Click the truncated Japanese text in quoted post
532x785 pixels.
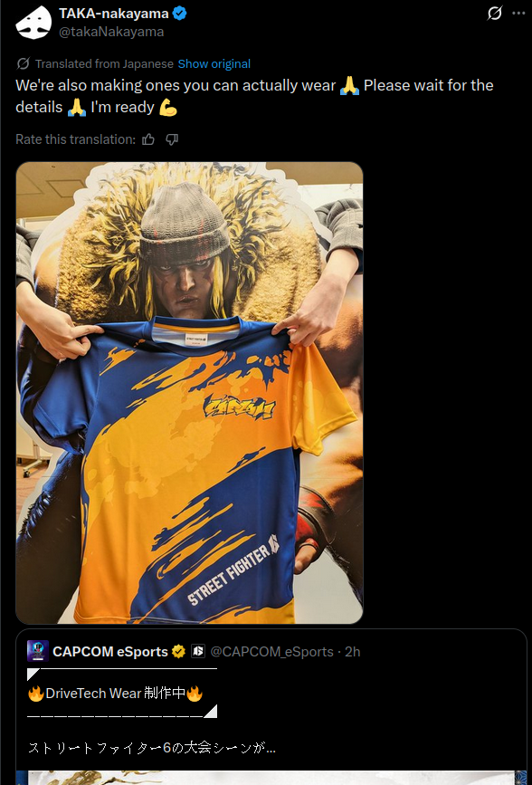coord(152,748)
